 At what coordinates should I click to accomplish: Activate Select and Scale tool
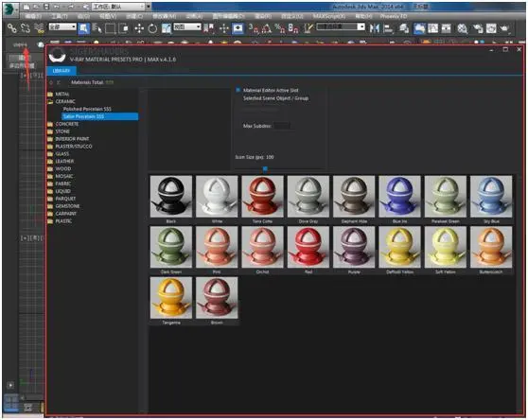[x=167, y=28]
